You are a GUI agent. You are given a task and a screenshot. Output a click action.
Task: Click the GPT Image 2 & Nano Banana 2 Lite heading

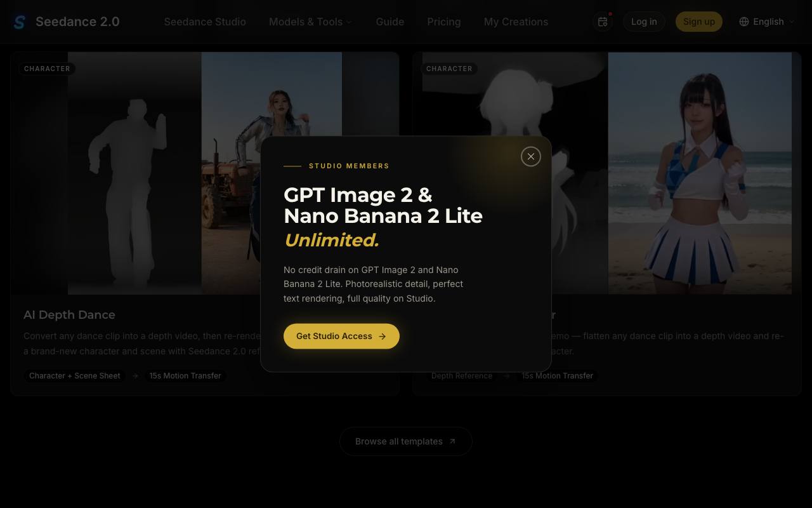[383, 205]
